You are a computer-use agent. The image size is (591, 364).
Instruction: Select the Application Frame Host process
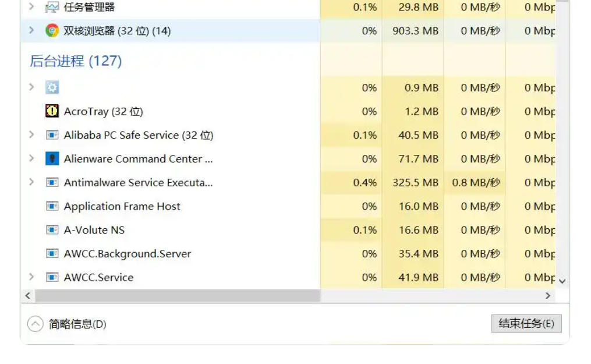coord(122,207)
